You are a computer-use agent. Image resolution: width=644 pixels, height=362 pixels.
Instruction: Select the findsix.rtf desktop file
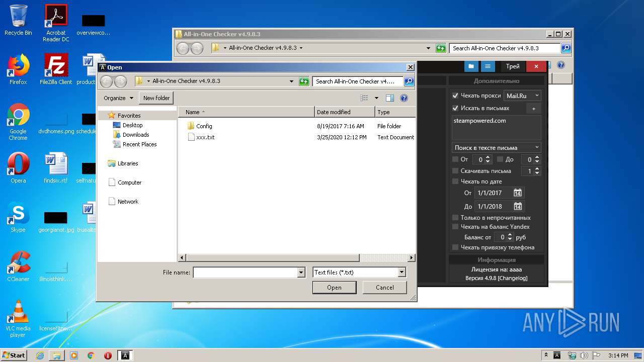pyautogui.click(x=56, y=167)
